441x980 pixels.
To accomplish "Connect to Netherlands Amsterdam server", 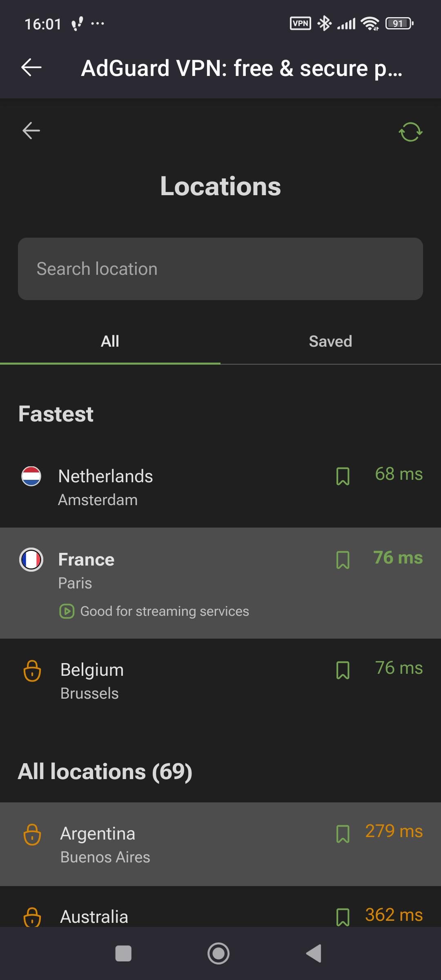I will (163, 487).
